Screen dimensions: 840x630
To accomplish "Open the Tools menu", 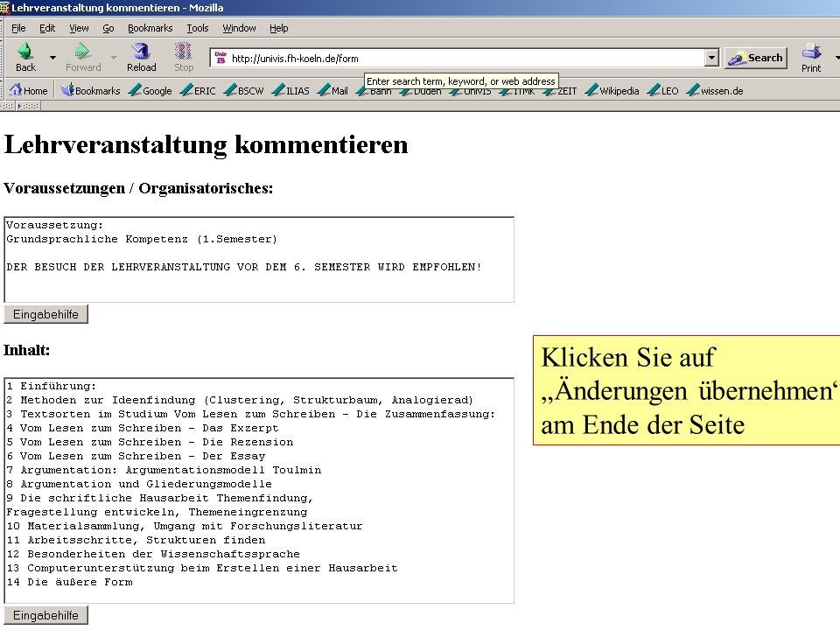I will pyautogui.click(x=197, y=28).
